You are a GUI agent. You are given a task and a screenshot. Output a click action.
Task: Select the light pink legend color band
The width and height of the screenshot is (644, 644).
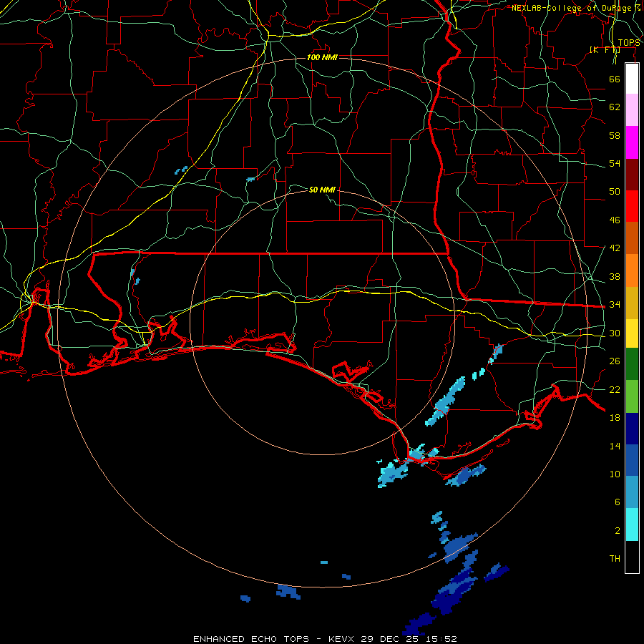click(632, 110)
